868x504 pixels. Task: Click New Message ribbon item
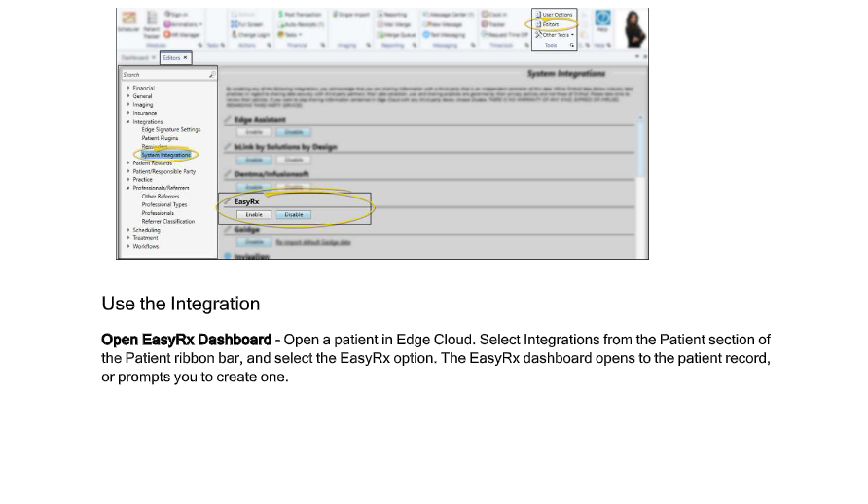(x=443, y=24)
